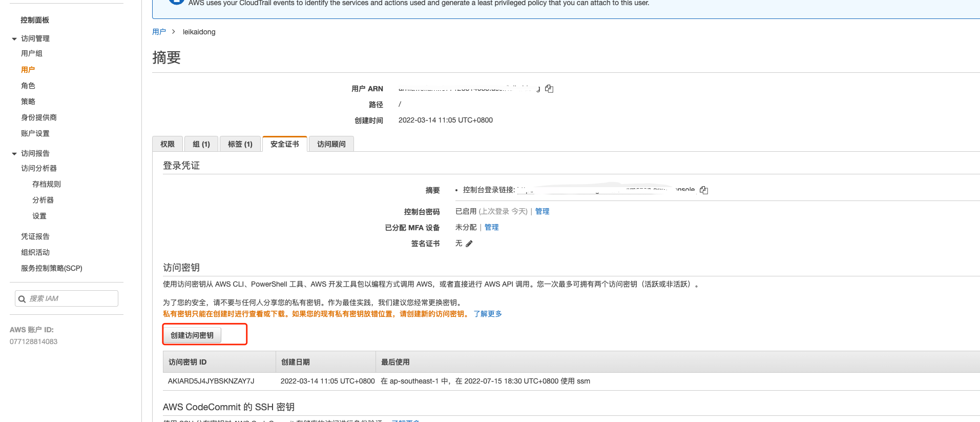Open 访问分析器 in the sidebar
The width and height of the screenshot is (980, 422).
[x=39, y=168]
